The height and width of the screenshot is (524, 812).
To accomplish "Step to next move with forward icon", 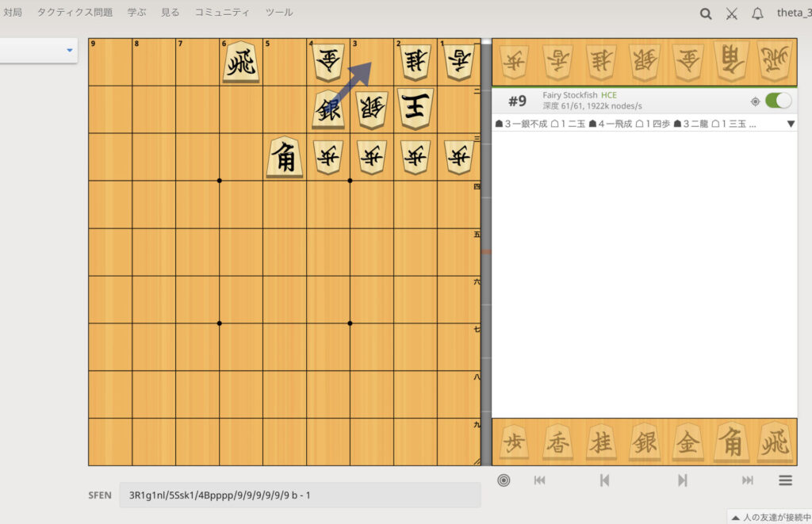I will click(682, 480).
